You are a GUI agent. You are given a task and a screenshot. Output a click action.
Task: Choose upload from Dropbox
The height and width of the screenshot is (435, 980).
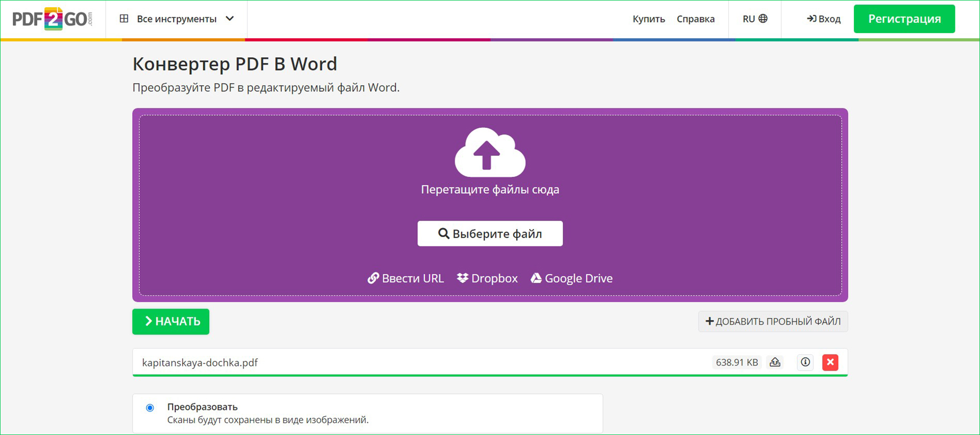[487, 278]
